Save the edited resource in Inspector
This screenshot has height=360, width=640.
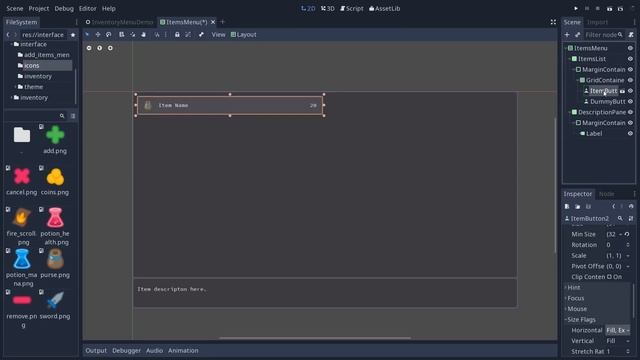pyautogui.click(x=588, y=207)
